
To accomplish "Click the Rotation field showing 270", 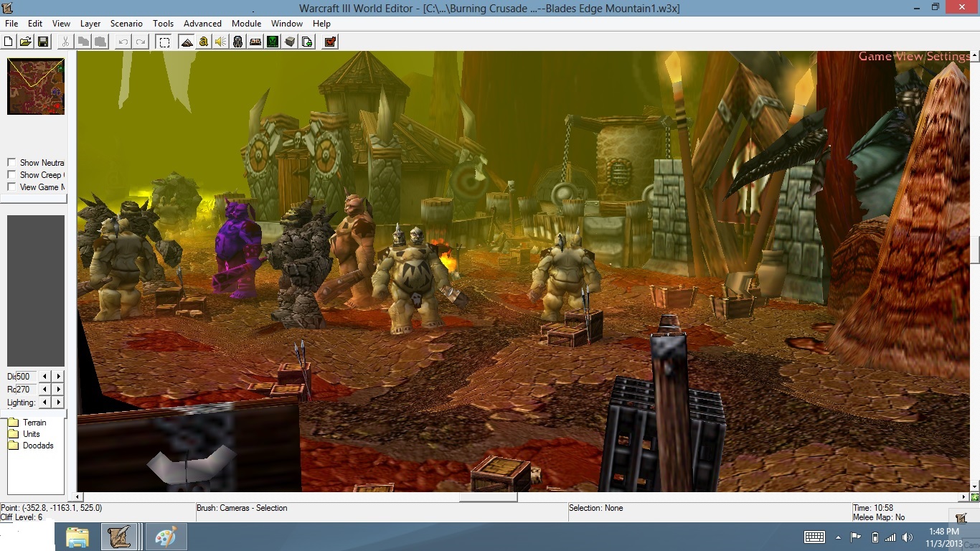I will [26, 390].
